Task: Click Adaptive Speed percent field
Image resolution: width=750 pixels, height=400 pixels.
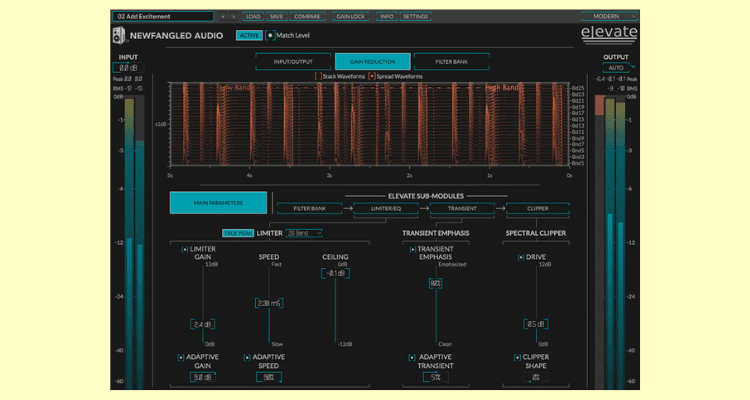Action: tap(269, 377)
